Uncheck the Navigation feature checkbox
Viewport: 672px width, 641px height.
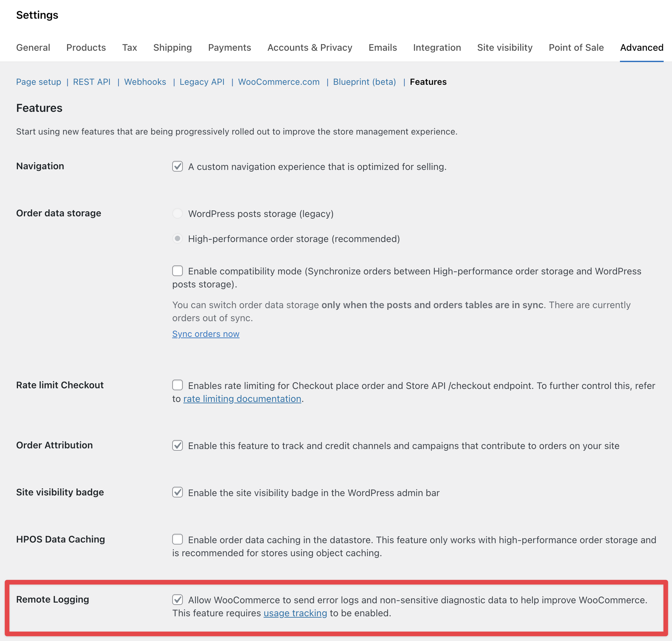coord(177,166)
